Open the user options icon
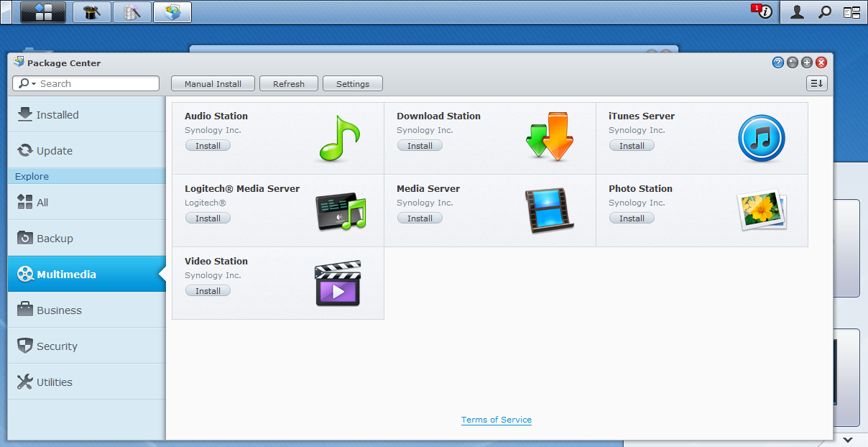Image resolution: width=868 pixels, height=447 pixels. click(797, 11)
